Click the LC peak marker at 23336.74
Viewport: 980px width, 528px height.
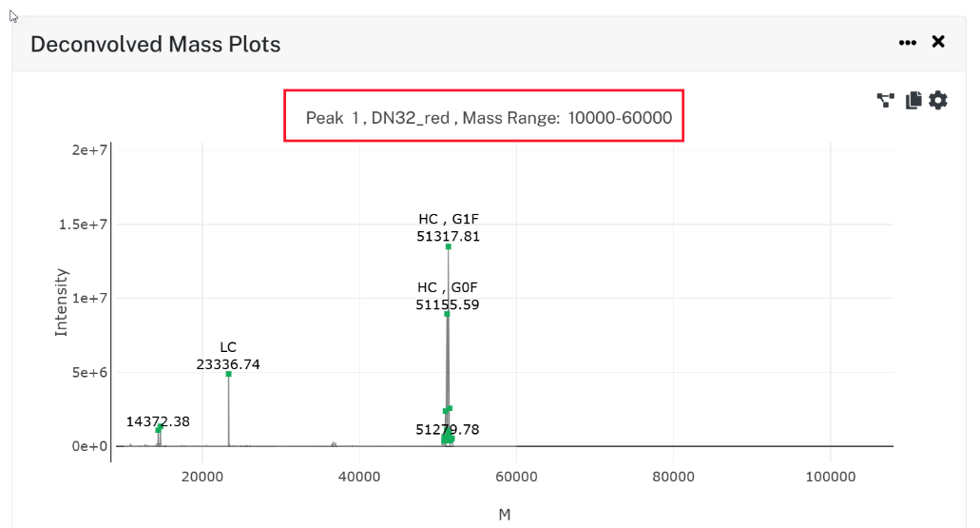[229, 374]
